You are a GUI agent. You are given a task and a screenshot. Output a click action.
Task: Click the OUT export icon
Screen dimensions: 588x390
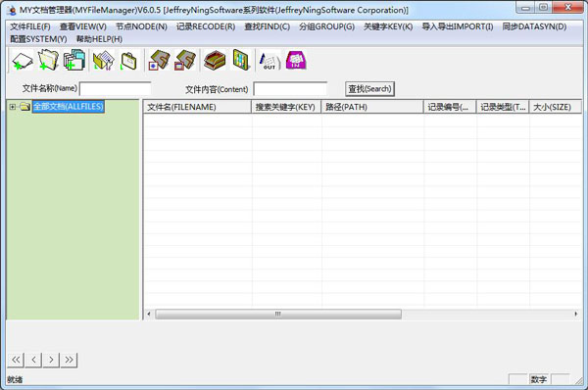[269, 61]
